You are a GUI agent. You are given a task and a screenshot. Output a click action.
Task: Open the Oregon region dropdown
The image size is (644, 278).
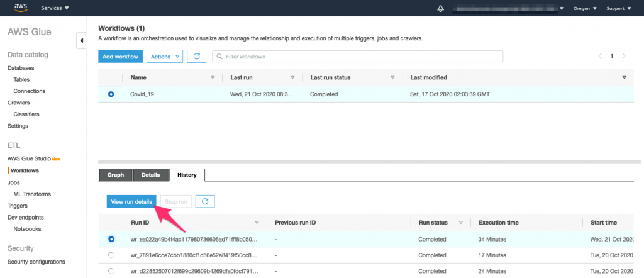coord(585,8)
